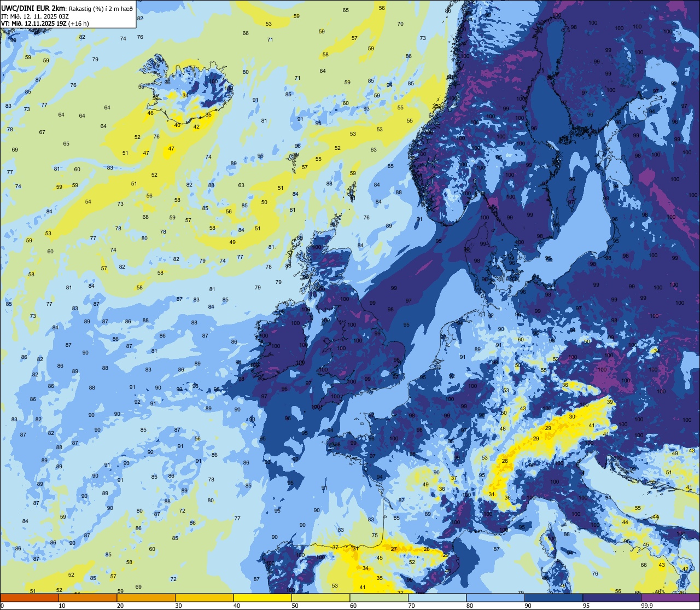Pick the purple above-99.9 legend swatch
700x610 pixels.
pos(670,597)
